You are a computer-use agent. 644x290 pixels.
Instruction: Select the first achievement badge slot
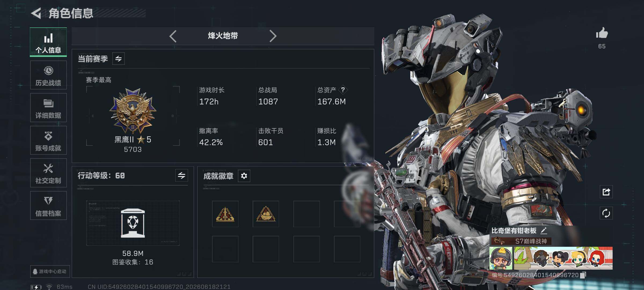pyautogui.click(x=225, y=214)
